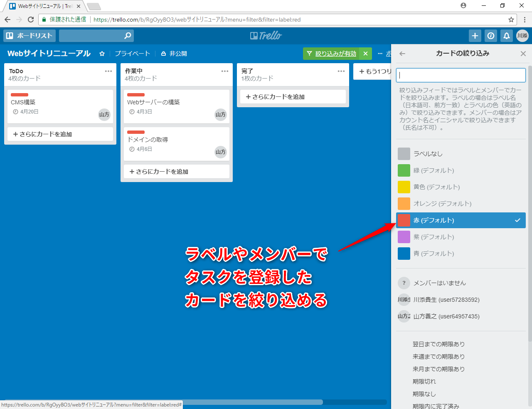Viewport: 532px width, 409px height.
Task: Filter by member 山方義之
Action: coord(461,316)
